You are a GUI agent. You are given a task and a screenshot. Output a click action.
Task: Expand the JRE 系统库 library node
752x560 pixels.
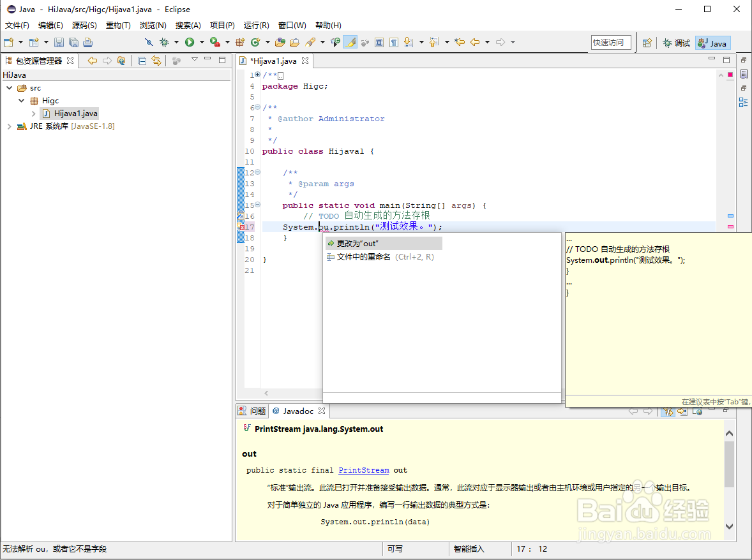(9, 126)
